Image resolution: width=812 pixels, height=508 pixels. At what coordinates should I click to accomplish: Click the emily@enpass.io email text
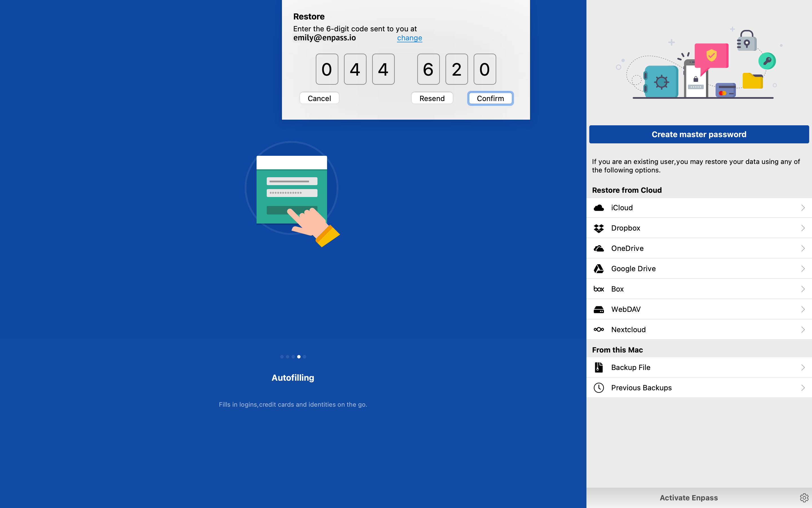[325, 38]
